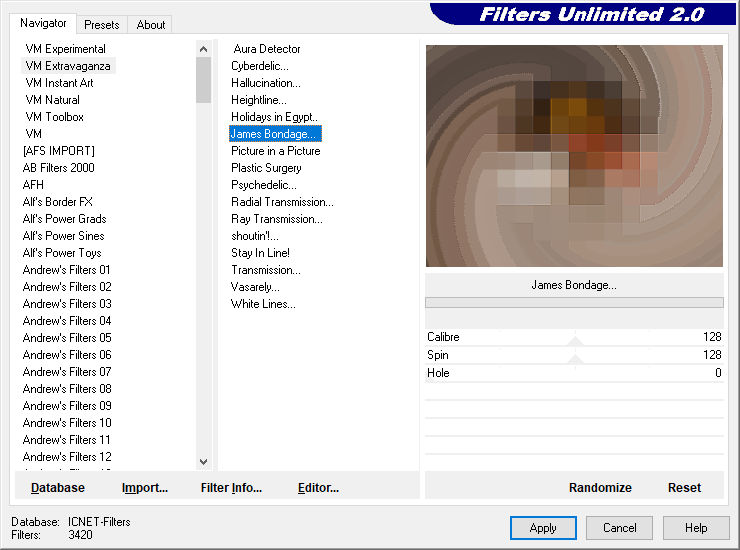
Task: Choose Picture in a Picture filter
Action: (276, 151)
